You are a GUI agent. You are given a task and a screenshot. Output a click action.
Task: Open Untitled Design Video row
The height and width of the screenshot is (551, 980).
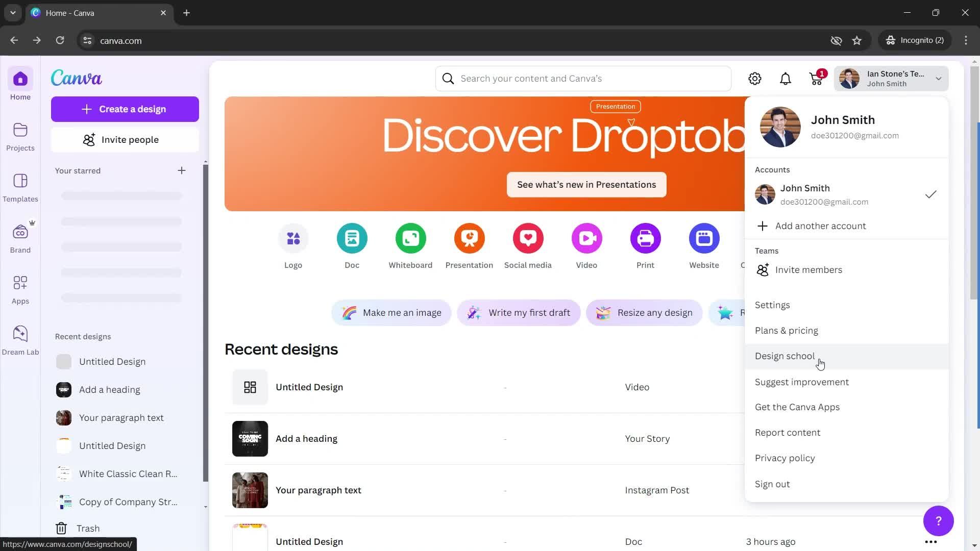click(484, 387)
